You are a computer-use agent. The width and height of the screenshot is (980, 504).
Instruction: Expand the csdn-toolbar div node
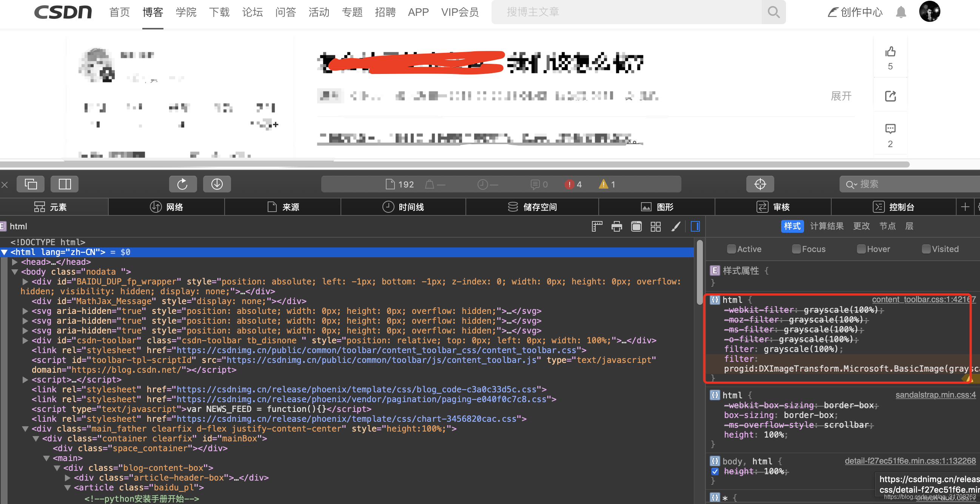pyautogui.click(x=25, y=341)
